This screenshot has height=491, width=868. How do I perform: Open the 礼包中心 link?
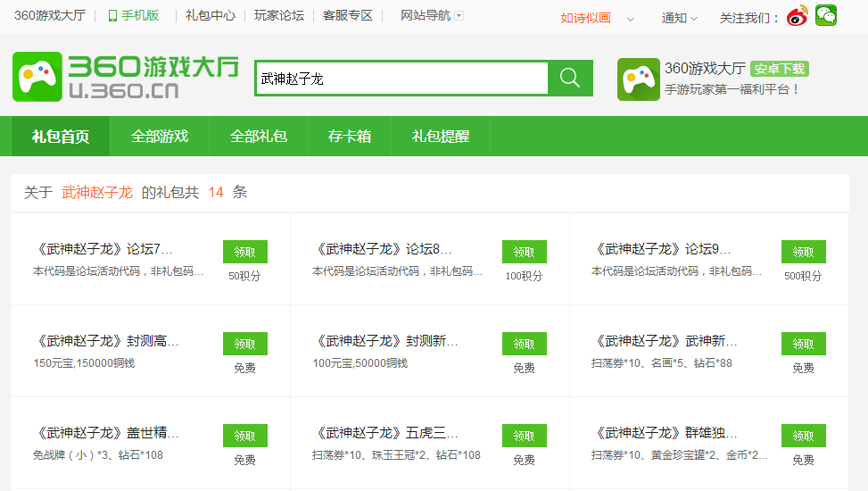pos(211,15)
